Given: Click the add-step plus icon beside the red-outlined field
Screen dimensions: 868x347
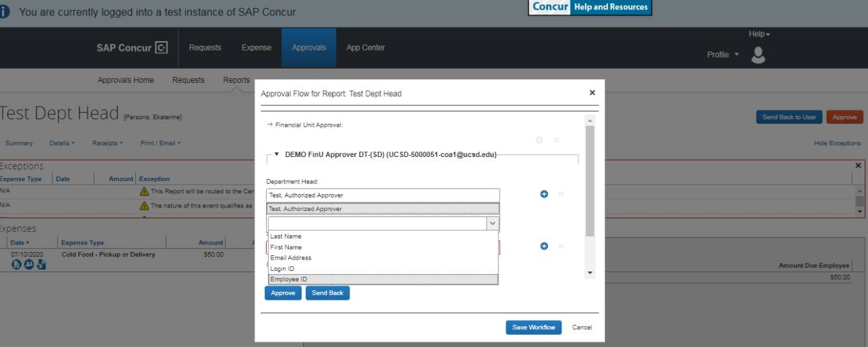Looking at the screenshot, I should pyautogui.click(x=544, y=247).
